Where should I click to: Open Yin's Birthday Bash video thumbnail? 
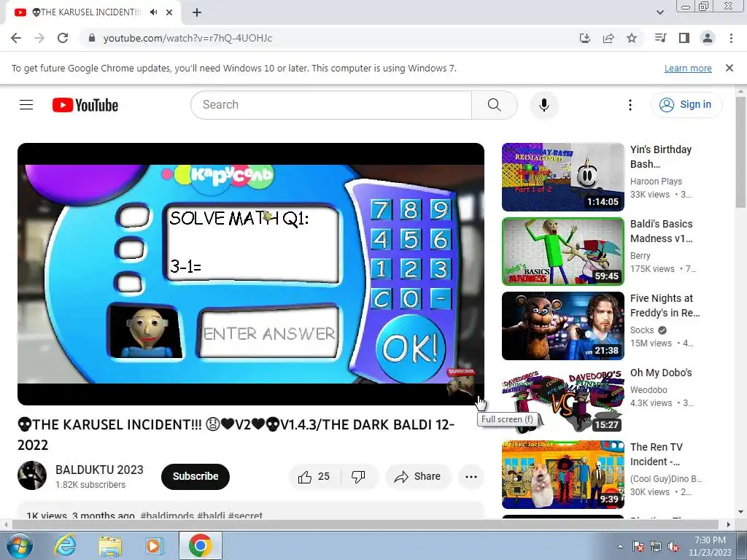coord(562,177)
